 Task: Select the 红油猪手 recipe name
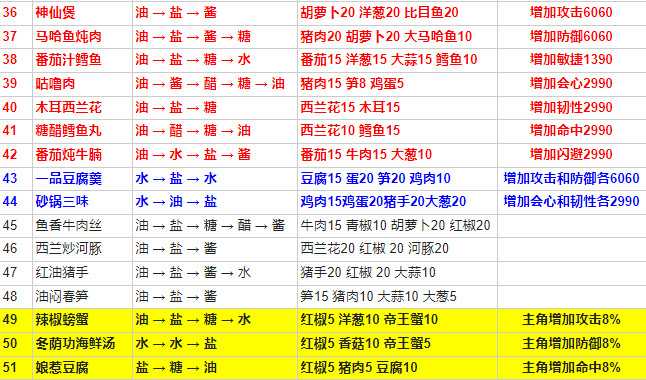pos(62,272)
